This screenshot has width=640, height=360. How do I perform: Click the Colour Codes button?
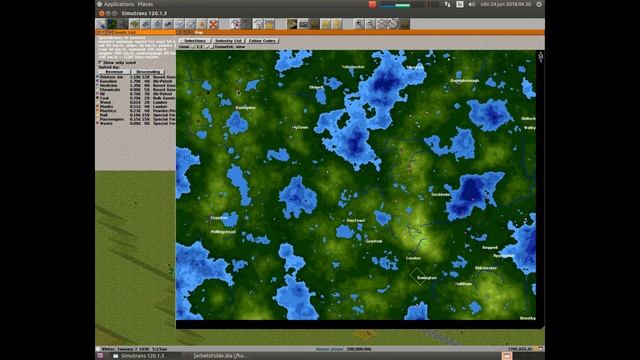262,41
